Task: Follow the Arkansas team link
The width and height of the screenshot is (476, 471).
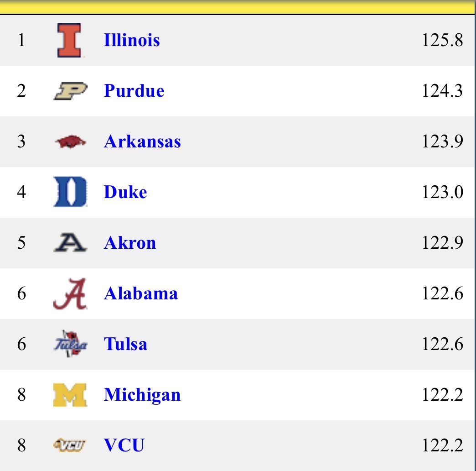Action: click(x=142, y=142)
